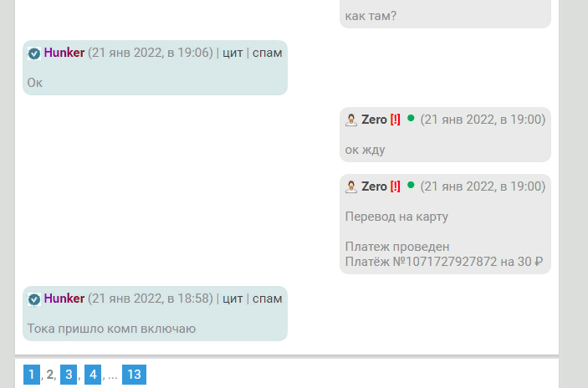Click Zero's avatar icon on 'ок жду' message
Screen dimensions: 588x388
(351, 120)
